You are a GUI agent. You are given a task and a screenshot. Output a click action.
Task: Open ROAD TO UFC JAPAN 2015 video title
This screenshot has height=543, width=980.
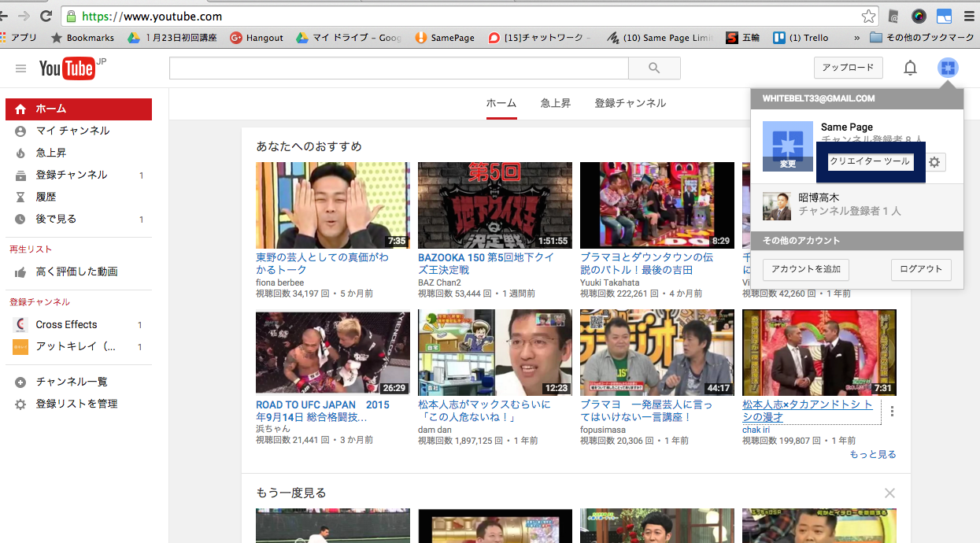pos(322,411)
